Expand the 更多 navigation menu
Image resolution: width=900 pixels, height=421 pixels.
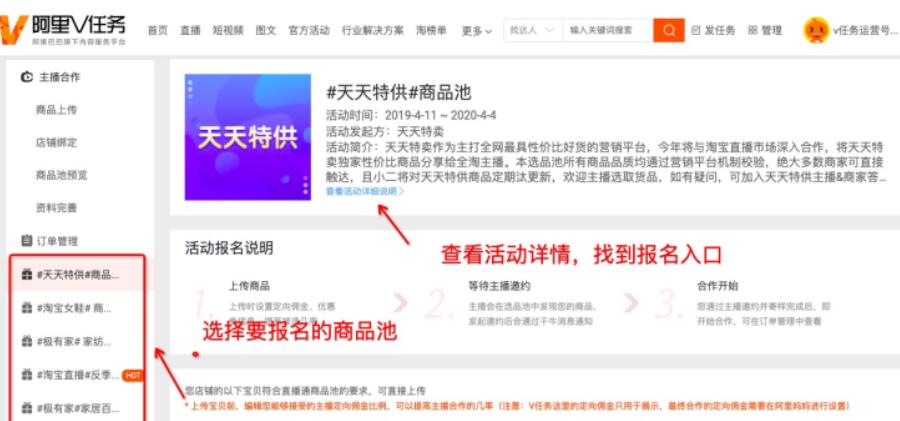[476, 31]
